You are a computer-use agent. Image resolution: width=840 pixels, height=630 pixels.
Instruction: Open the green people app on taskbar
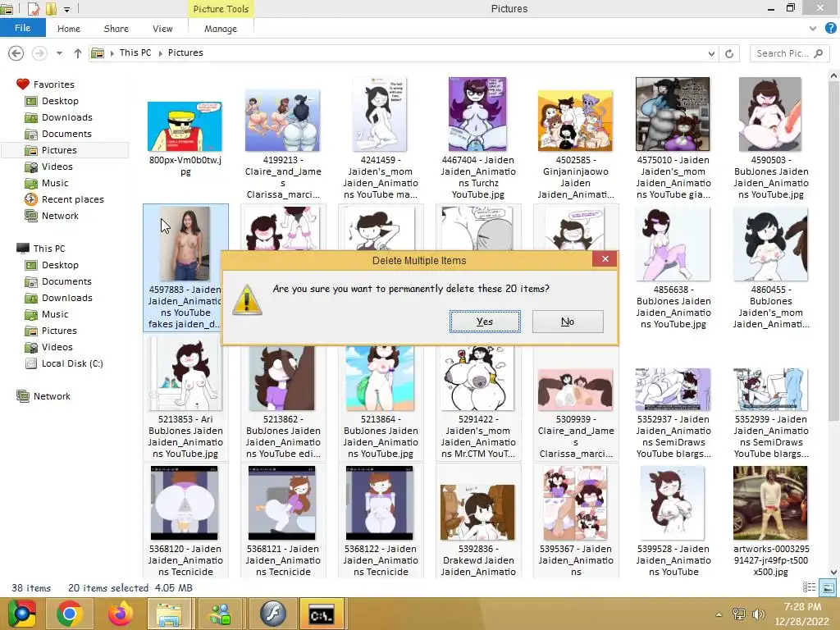[220, 614]
